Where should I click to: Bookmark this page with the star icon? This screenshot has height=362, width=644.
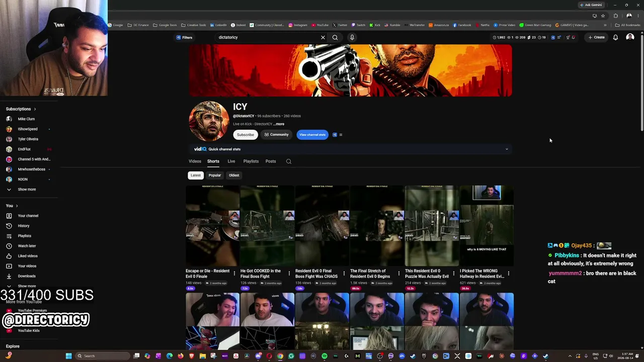(603, 16)
